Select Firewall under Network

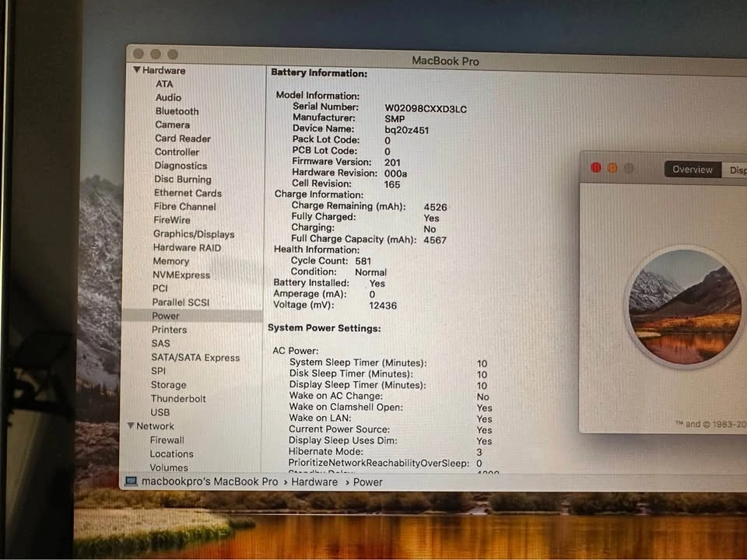[x=167, y=440]
